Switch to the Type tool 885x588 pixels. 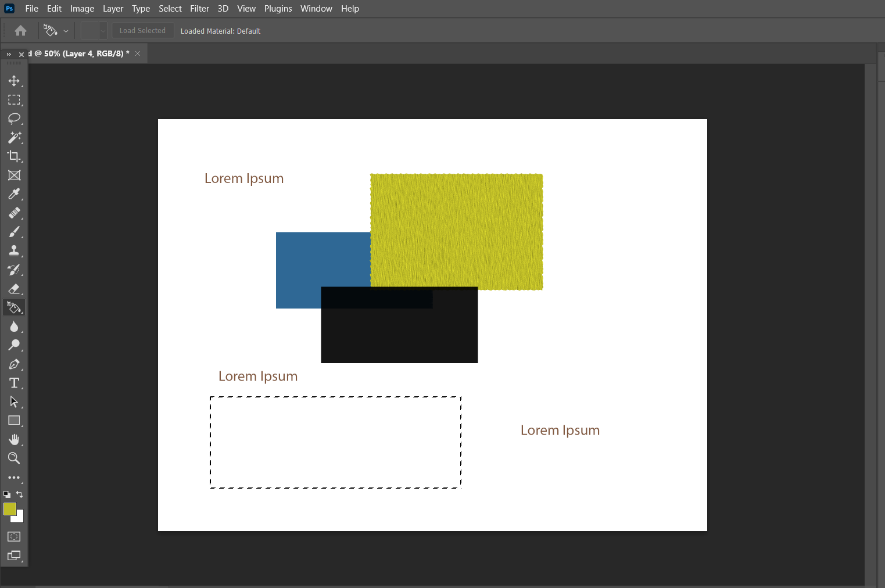click(14, 383)
